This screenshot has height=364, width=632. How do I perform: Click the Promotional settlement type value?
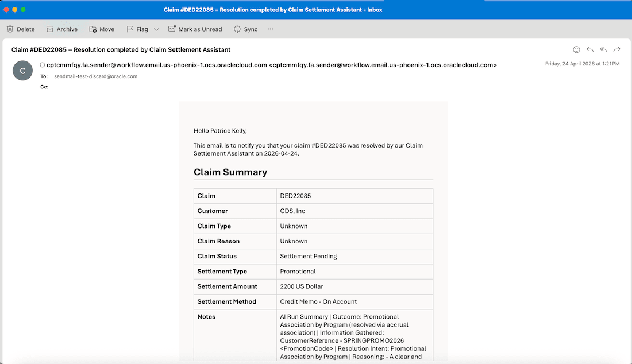pos(298,272)
